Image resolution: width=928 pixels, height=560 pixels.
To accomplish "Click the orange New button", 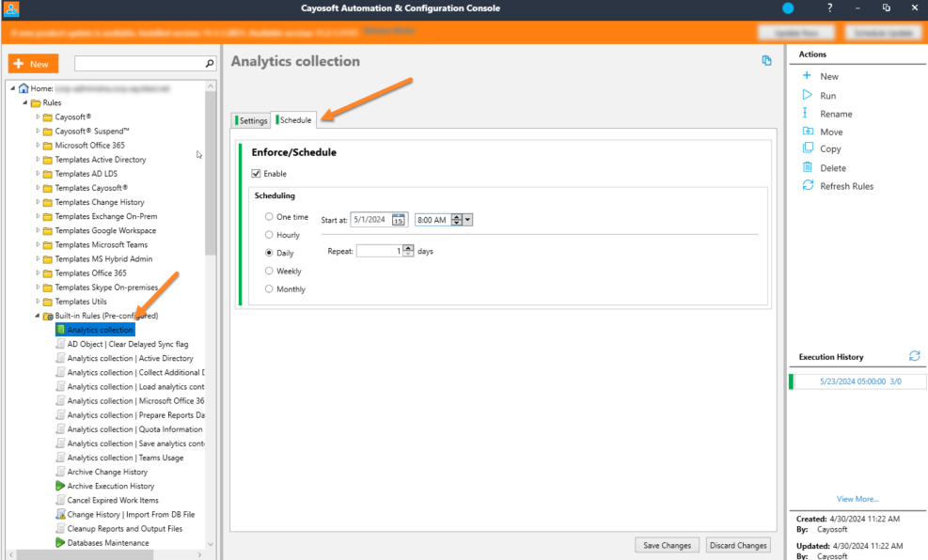I will pos(33,63).
